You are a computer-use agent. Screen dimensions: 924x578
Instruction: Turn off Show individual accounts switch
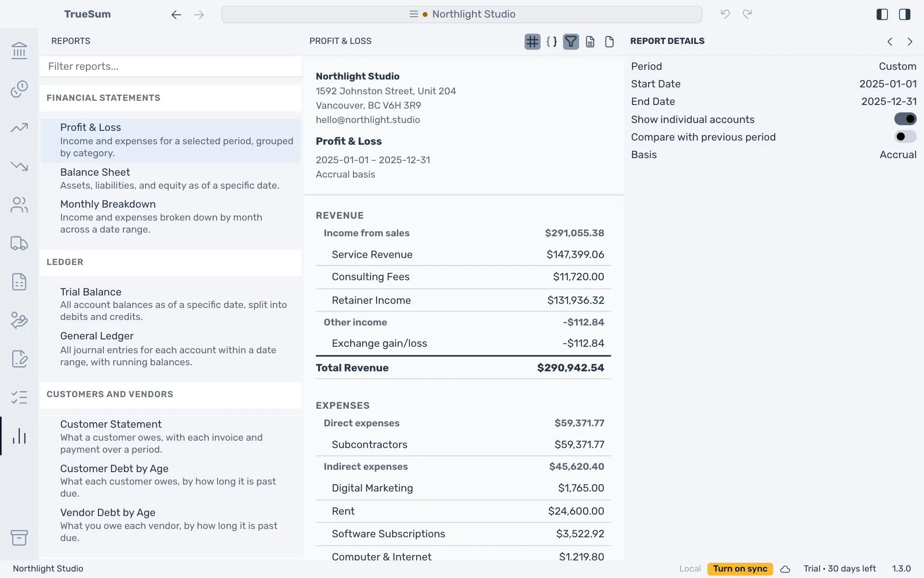tap(905, 119)
